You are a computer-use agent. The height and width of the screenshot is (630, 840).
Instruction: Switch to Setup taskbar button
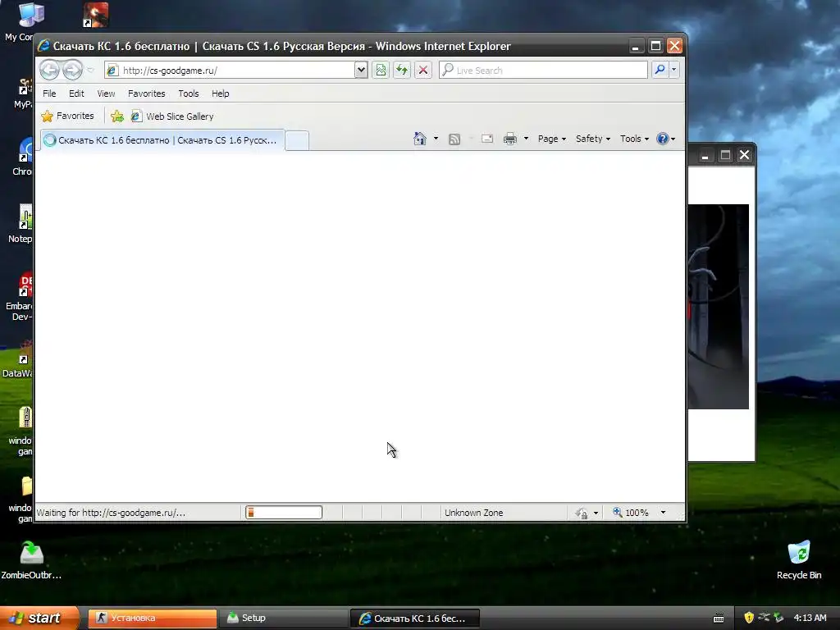click(x=284, y=619)
